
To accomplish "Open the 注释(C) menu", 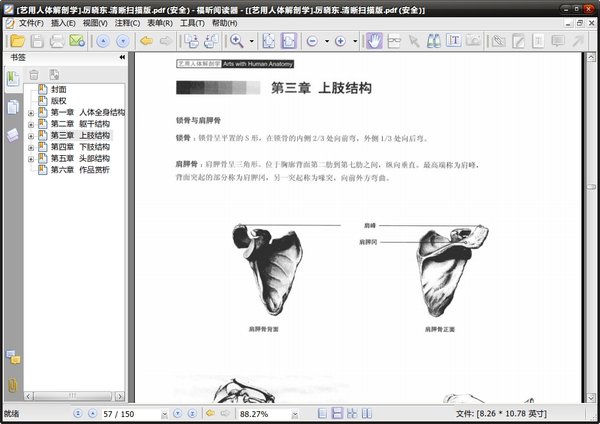I will click(x=127, y=23).
